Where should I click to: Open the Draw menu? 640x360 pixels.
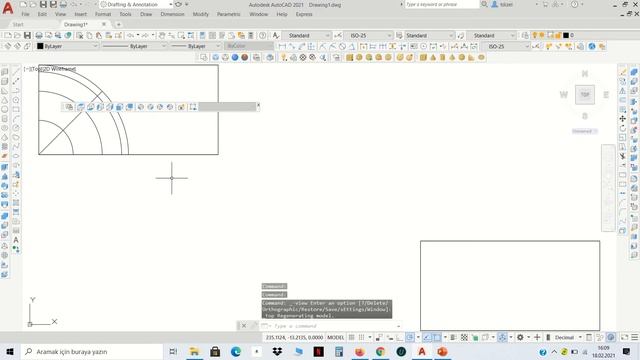(146, 14)
